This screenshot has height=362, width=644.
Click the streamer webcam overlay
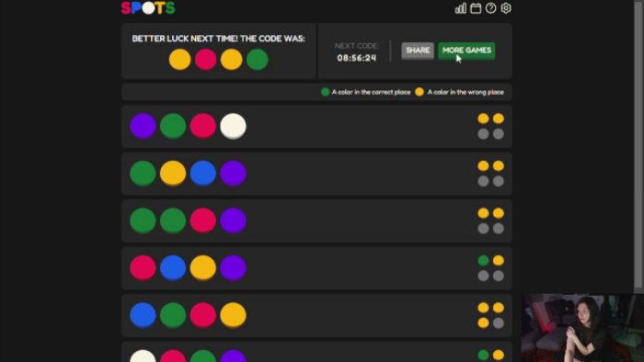click(582, 328)
